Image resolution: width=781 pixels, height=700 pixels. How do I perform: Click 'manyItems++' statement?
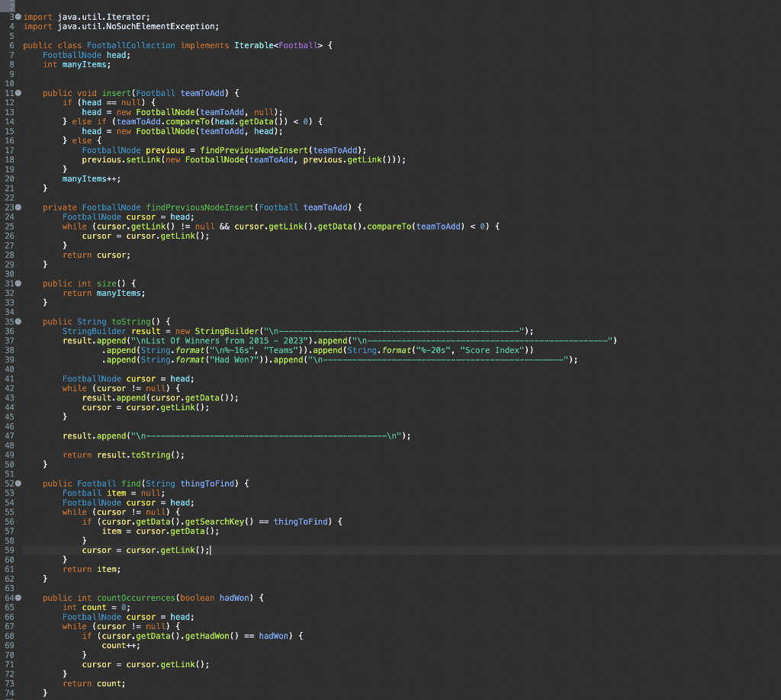[92, 178]
